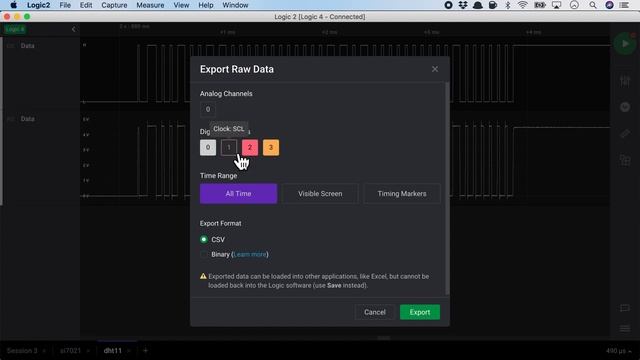Screen dimensions: 640x360
Task: Open the Wi-Fi status menu
Action: 522,5
